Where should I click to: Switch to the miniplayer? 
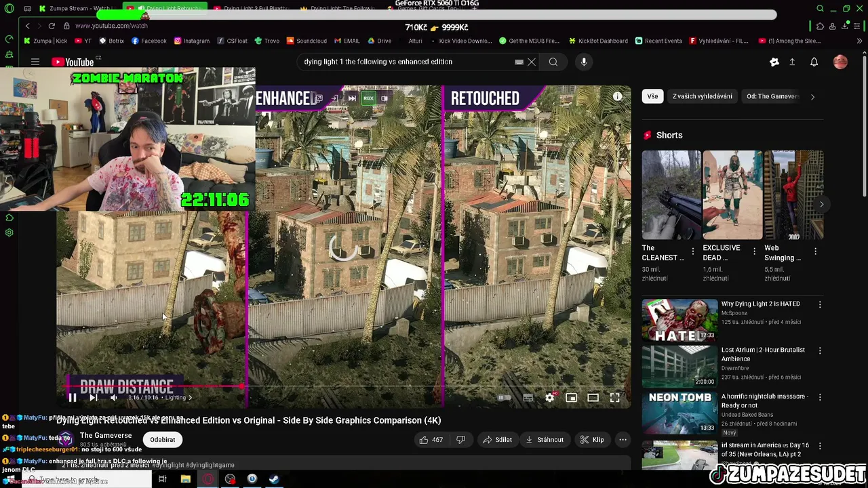(572, 398)
